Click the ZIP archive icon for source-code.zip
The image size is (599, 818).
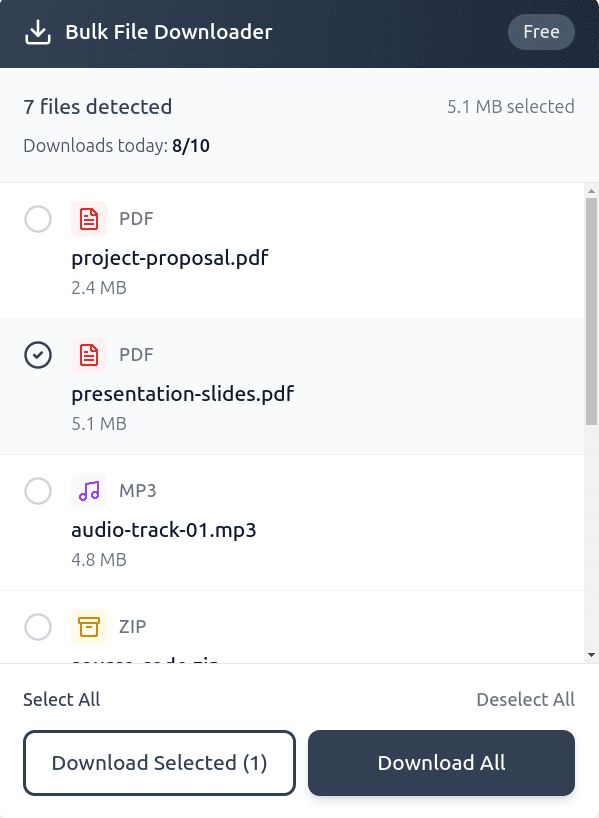pyautogui.click(x=88, y=626)
